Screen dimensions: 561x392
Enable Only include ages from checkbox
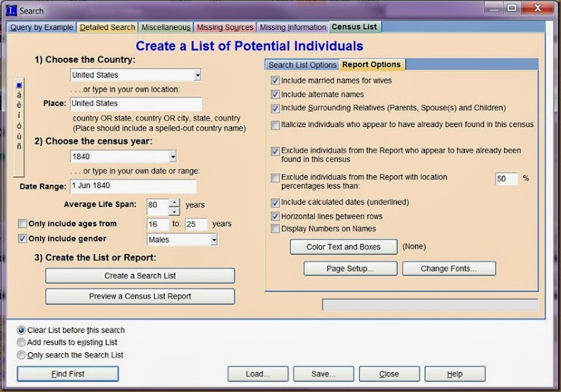pos(22,224)
